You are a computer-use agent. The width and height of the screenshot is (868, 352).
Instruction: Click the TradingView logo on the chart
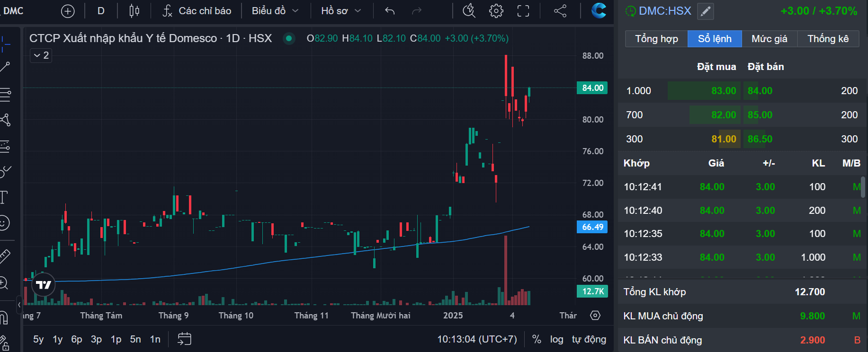pos(44,284)
